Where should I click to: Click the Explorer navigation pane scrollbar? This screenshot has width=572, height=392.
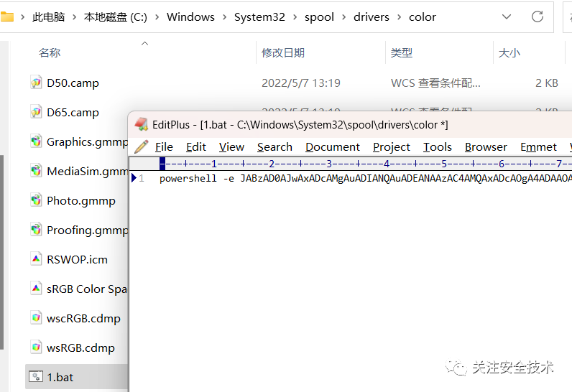pyautogui.click(x=2, y=252)
